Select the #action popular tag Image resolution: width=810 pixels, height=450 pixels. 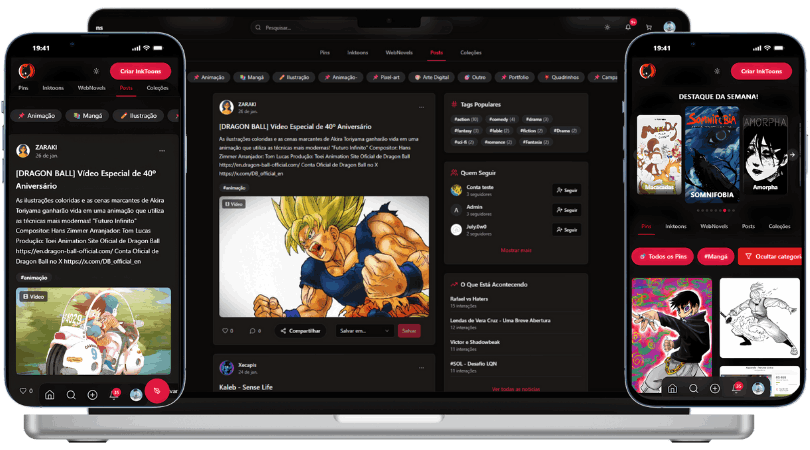tap(466, 119)
